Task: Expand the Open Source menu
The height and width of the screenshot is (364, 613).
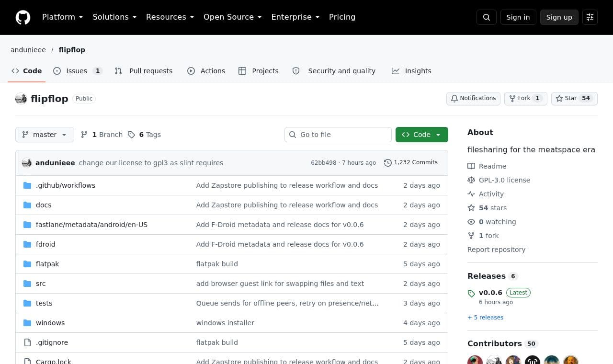Action: pos(233,17)
